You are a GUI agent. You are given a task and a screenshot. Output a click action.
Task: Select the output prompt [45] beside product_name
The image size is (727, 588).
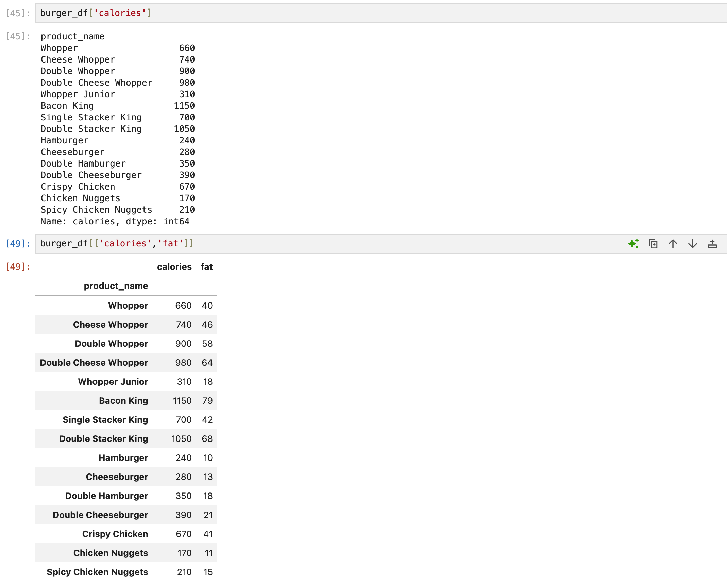click(x=18, y=36)
